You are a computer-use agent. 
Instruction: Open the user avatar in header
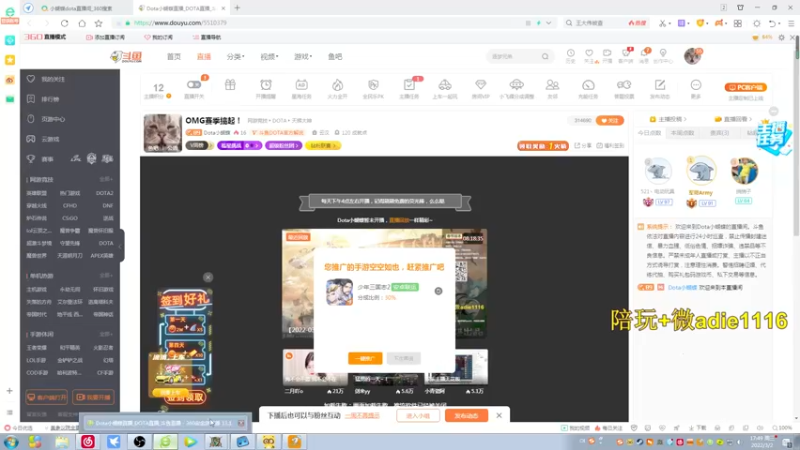(692, 56)
